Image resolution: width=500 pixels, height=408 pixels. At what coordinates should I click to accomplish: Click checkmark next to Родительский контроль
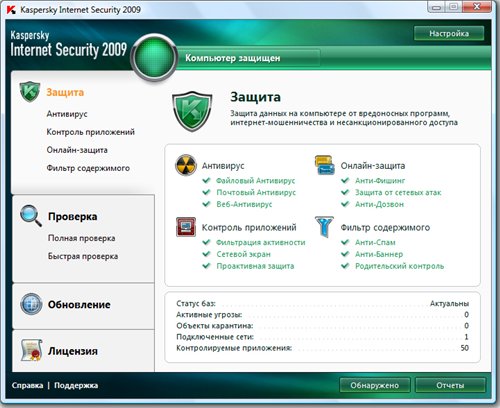coord(345,266)
